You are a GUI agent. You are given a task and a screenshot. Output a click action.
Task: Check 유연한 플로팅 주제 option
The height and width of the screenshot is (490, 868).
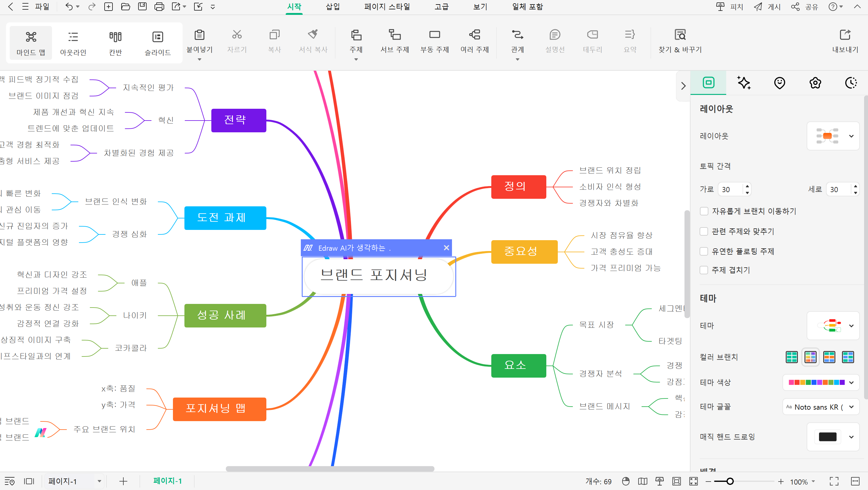704,251
